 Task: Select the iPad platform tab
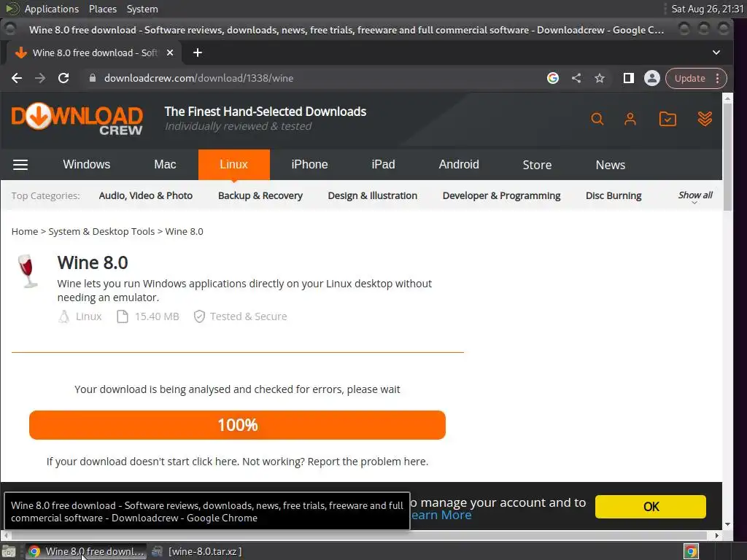[383, 164]
